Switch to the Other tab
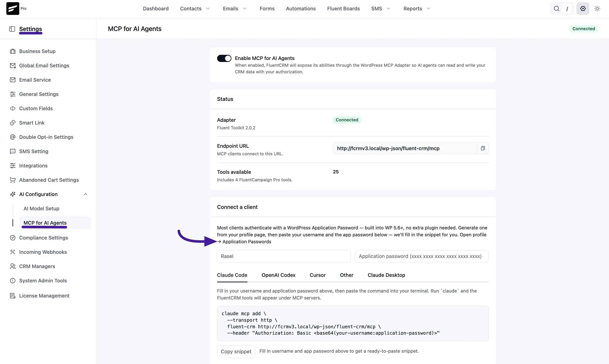This screenshot has width=609, height=364. 347,275
